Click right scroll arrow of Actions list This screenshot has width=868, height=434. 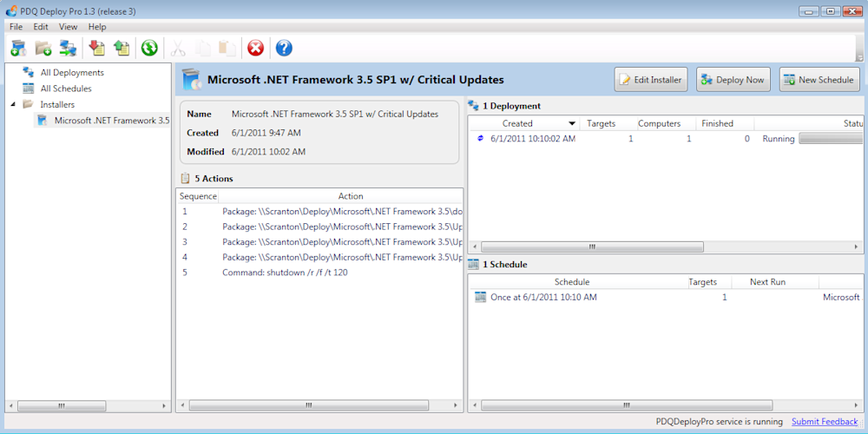(457, 405)
